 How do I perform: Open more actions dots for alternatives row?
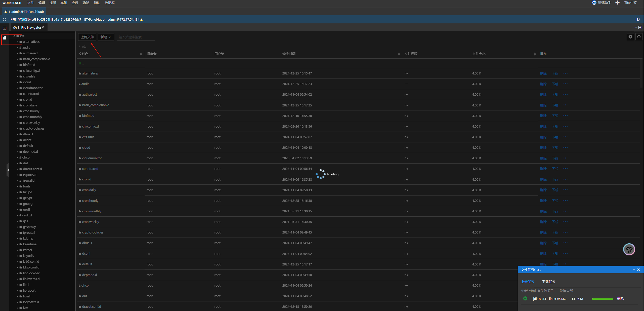(x=565, y=73)
